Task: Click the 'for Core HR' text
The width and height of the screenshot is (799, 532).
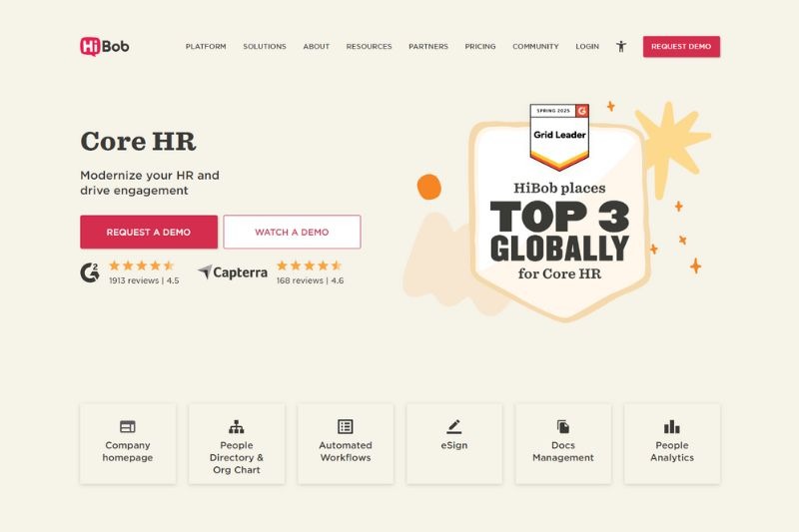Action: 559,273
